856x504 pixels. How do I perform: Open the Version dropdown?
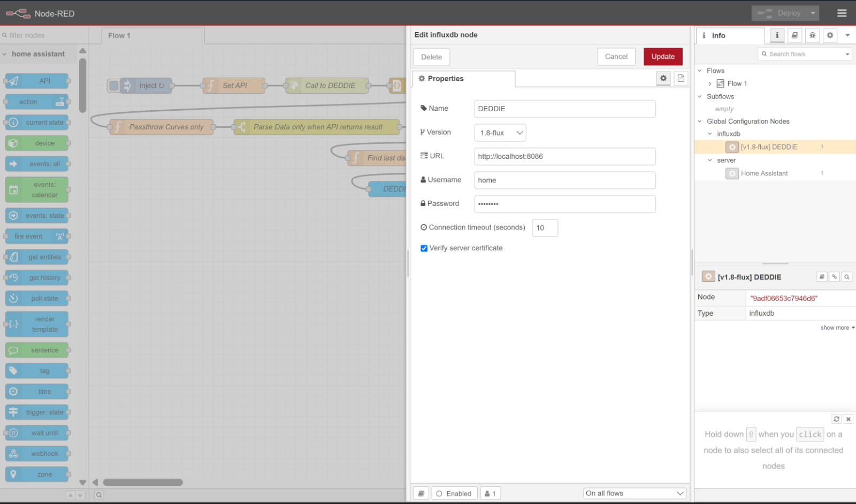pos(500,133)
